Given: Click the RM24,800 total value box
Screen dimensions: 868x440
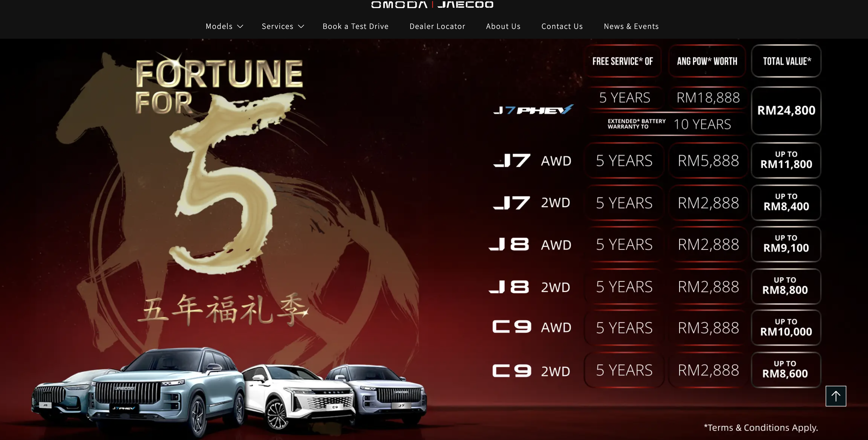Looking at the screenshot, I should coord(786,111).
